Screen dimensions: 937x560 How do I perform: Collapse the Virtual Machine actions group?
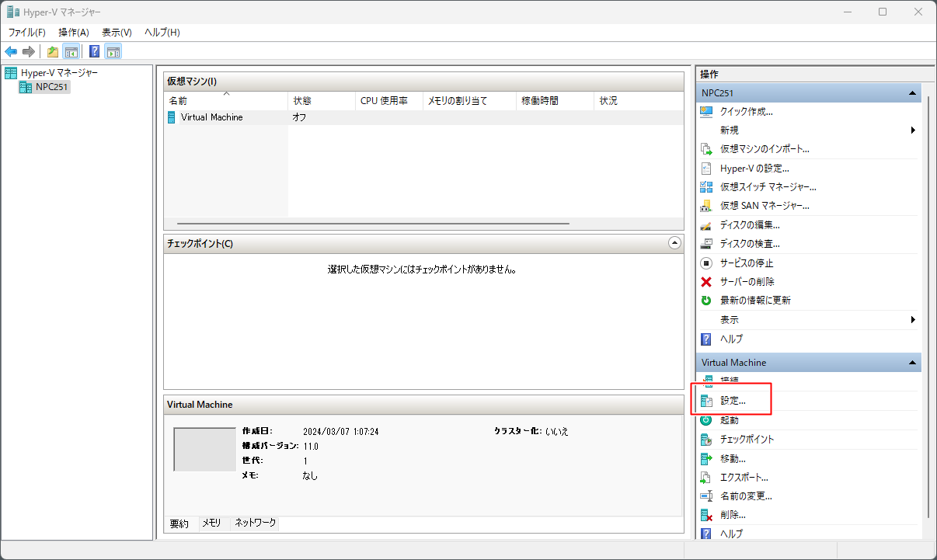click(911, 363)
